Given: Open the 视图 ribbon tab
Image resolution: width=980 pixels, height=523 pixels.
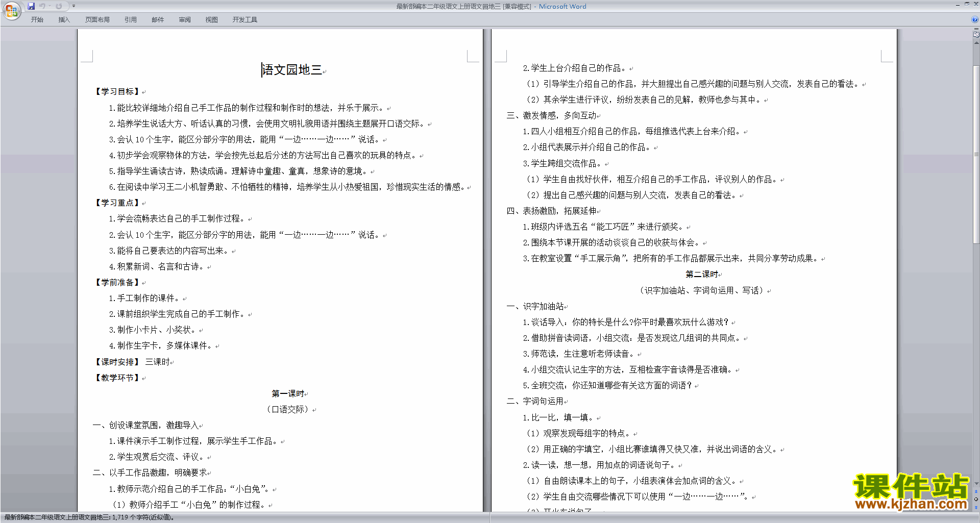Looking at the screenshot, I should (x=211, y=20).
